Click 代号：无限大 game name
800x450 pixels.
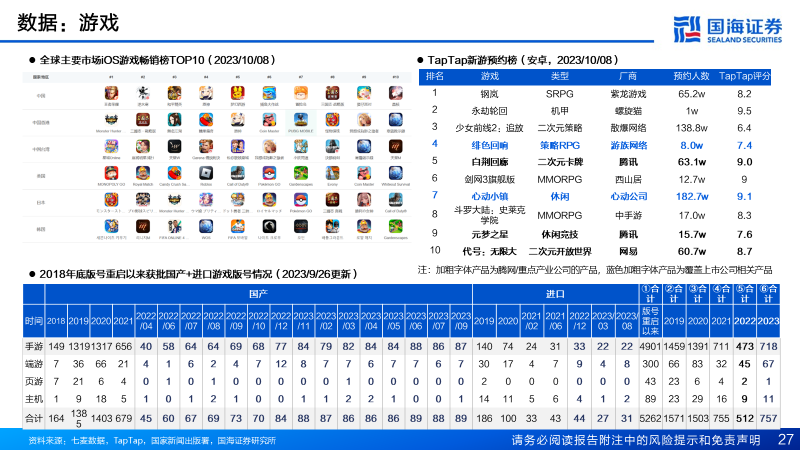click(489, 252)
